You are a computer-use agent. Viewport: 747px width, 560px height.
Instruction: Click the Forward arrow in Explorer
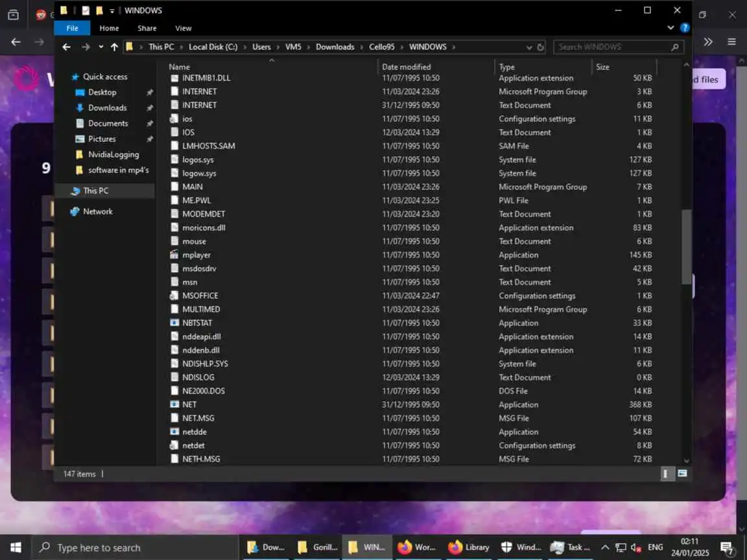[86, 47]
